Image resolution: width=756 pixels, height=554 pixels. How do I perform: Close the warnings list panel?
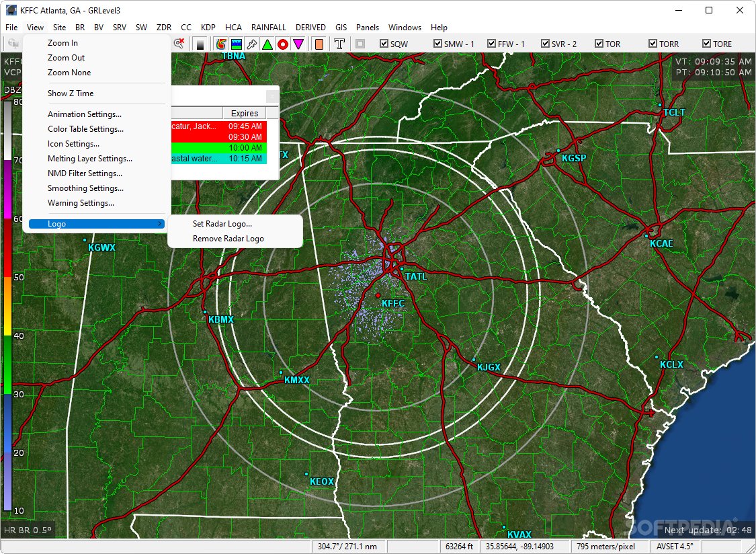tap(272, 97)
